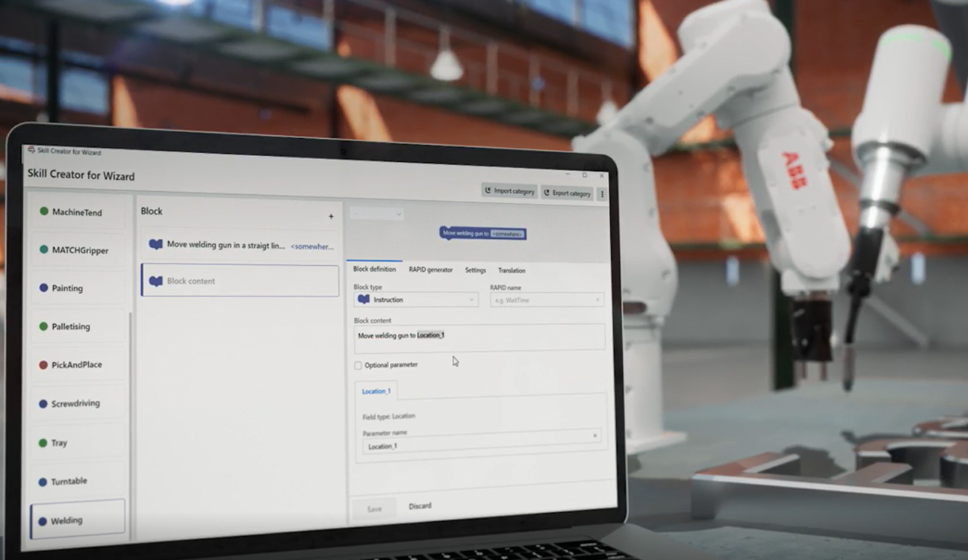
Task: Select the Location_1 parameter tab
Action: (x=376, y=391)
